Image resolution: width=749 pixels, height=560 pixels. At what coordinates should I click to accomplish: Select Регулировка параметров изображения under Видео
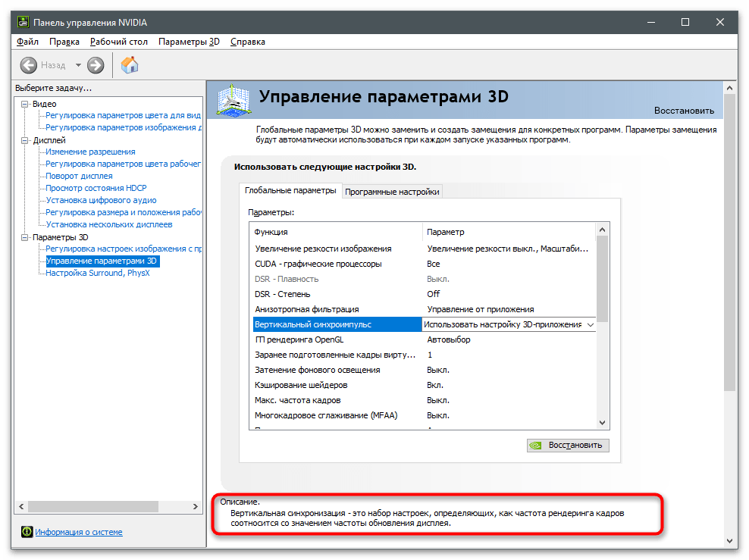pyautogui.click(x=123, y=127)
